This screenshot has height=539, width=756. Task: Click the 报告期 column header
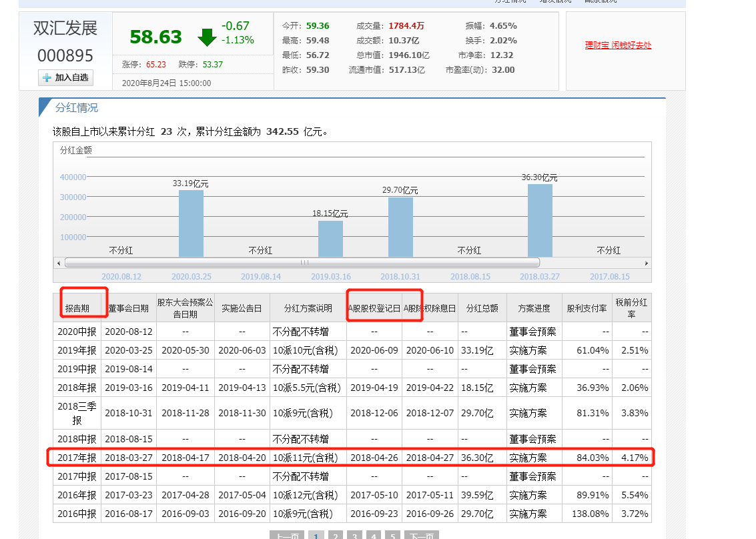(77, 308)
